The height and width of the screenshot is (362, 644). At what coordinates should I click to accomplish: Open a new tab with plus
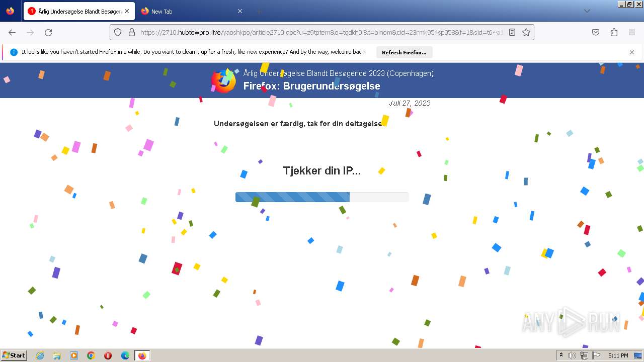click(x=259, y=11)
